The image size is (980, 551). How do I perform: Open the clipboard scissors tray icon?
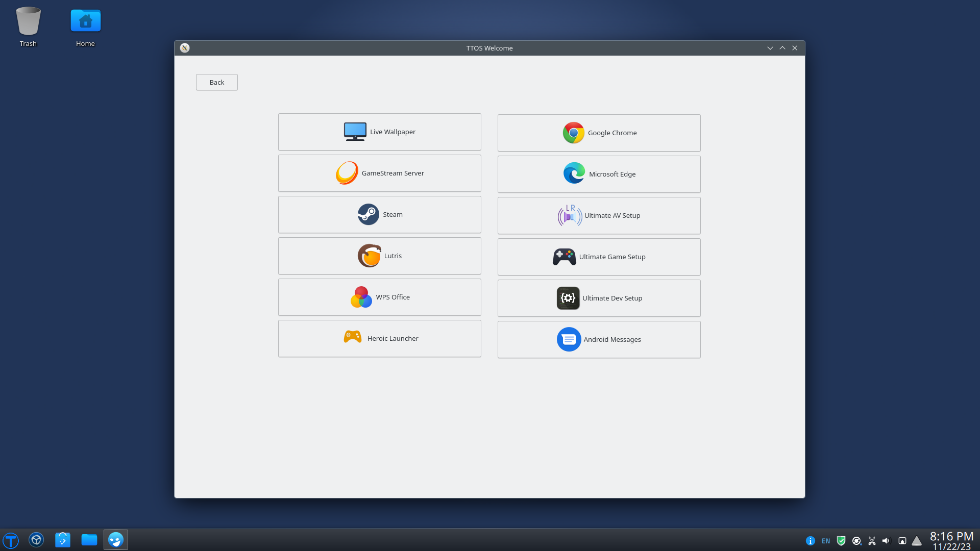click(x=872, y=541)
